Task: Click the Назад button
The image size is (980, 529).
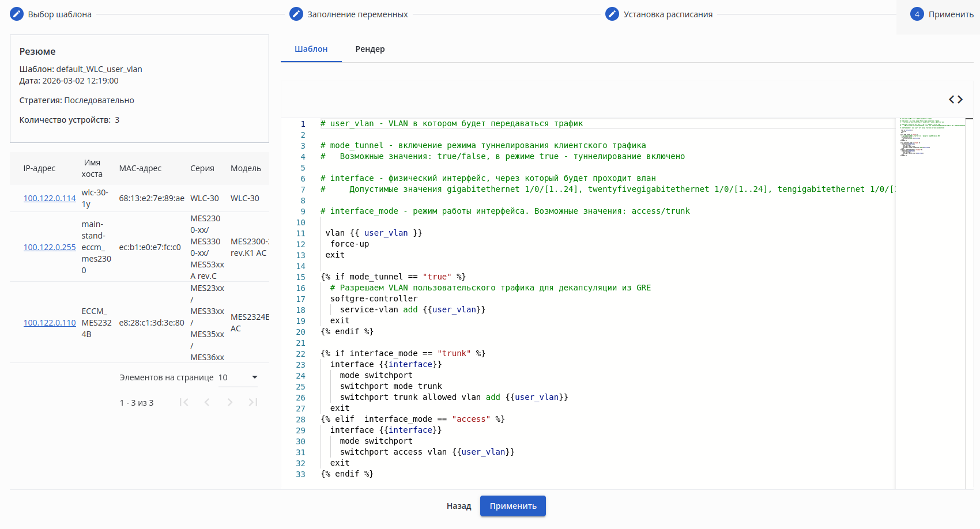Action: click(x=458, y=507)
